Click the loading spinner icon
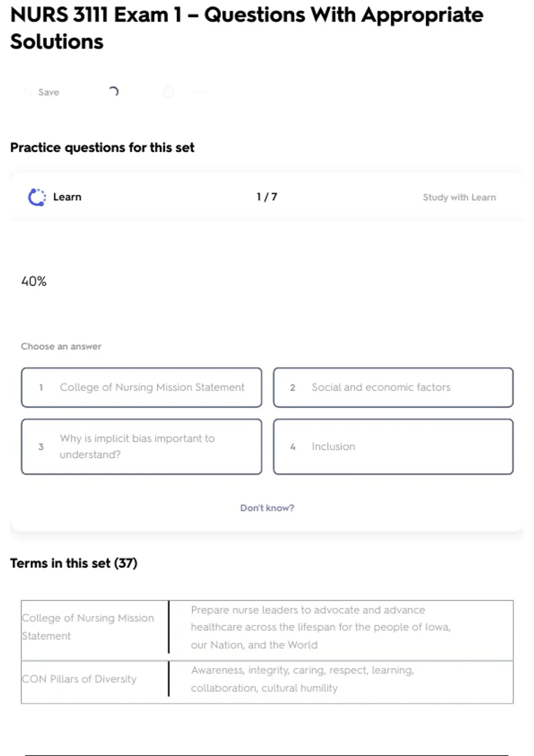Viewport: 534px width, 756px height. pos(113,92)
